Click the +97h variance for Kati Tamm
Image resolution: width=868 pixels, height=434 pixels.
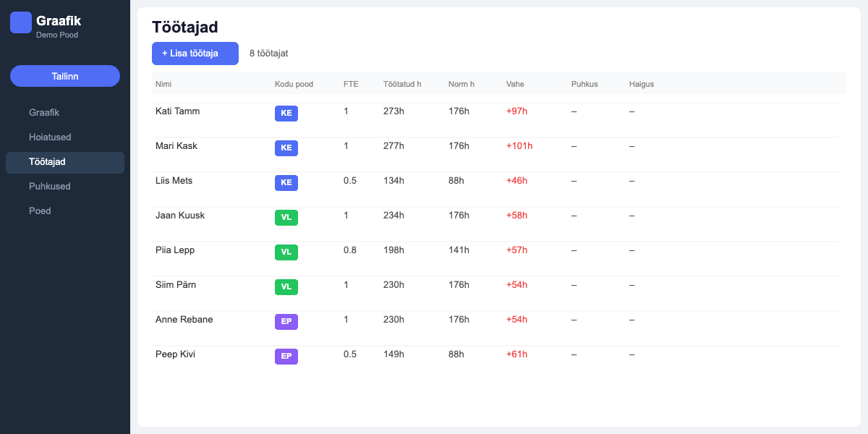(516, 111)
